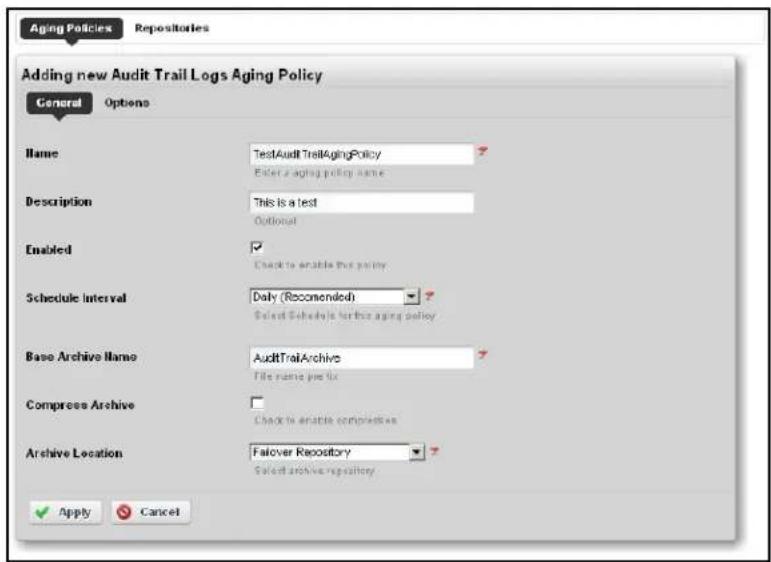The height and width of the screenshot is (562, 771).
Task: Open the Schedule Interval dropdown
Action: pos(334,296)
